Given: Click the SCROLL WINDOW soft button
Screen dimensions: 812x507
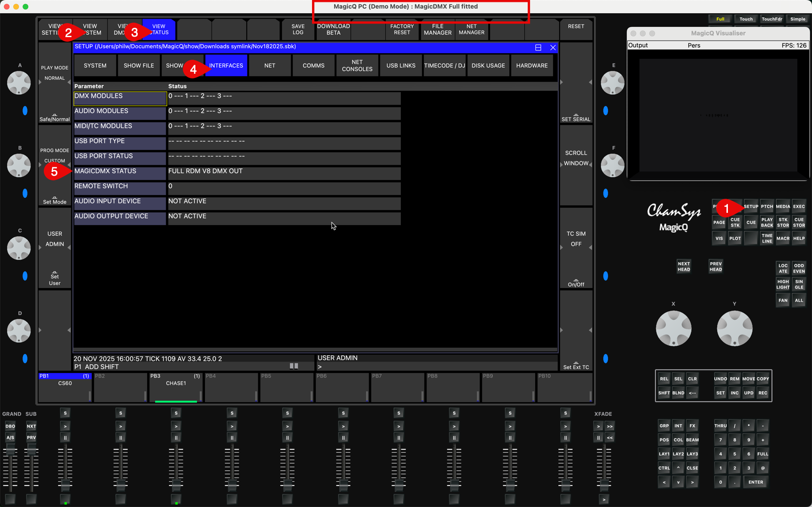Looking at the screenshot, I should point(576,165).
